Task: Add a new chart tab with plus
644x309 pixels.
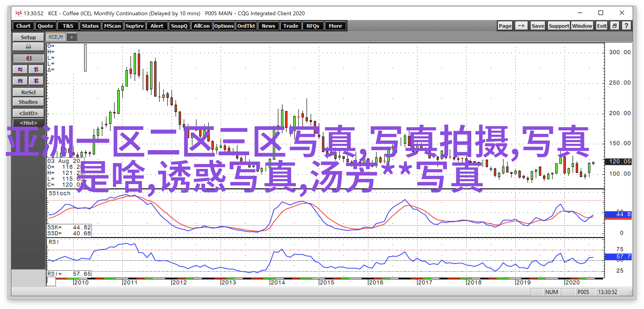Action: [x=71, y=37]
